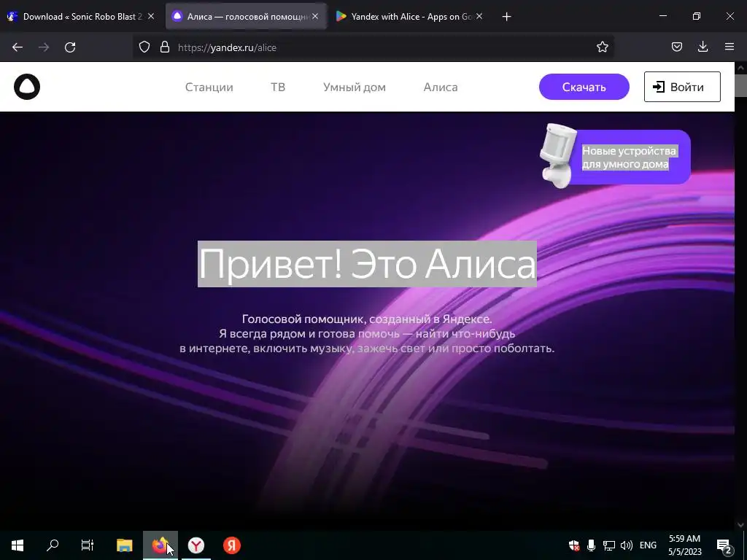The width and height of the screenshot is (747, 560).
Task: Switch to the Download Sonic Robo Blast 2 tab
Action: tap(81, 16)
